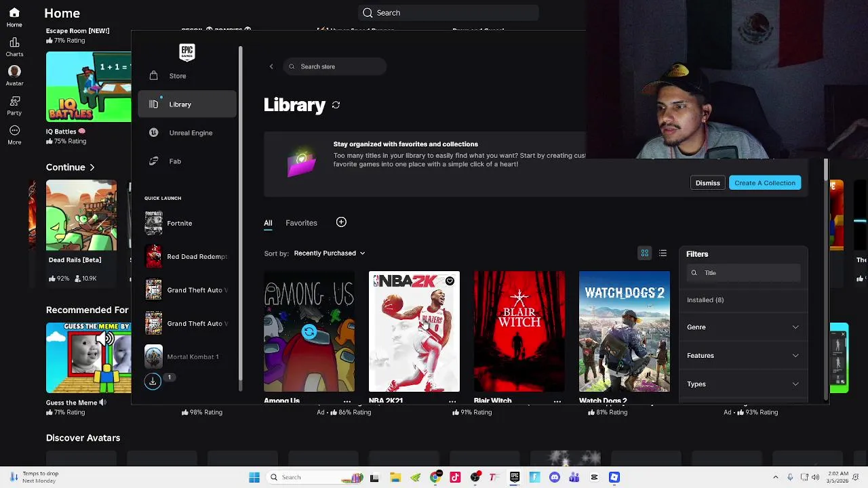Open more options for Among Us
Image resolution: width=868 pixels, height=488 pixels.
point(347,401)
